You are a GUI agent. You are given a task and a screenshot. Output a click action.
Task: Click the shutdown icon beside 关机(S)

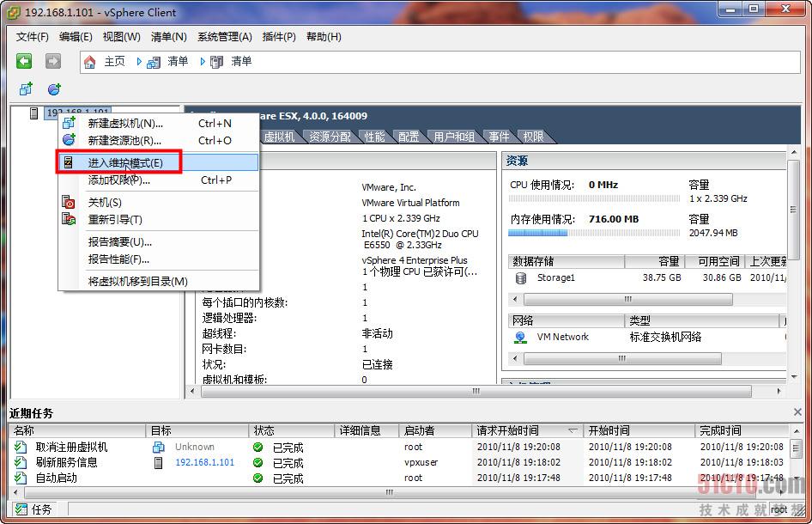click(x=69, y=202)
